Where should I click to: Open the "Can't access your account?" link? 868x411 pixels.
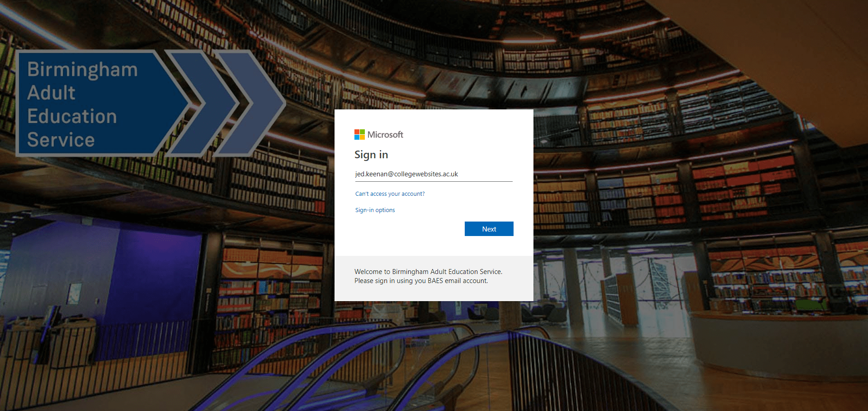pos(390,194)
